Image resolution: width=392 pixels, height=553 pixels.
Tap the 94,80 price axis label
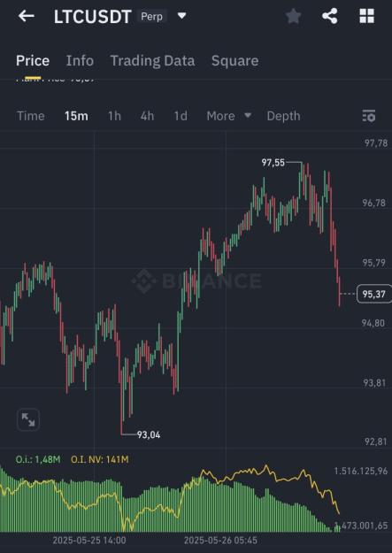373,323
